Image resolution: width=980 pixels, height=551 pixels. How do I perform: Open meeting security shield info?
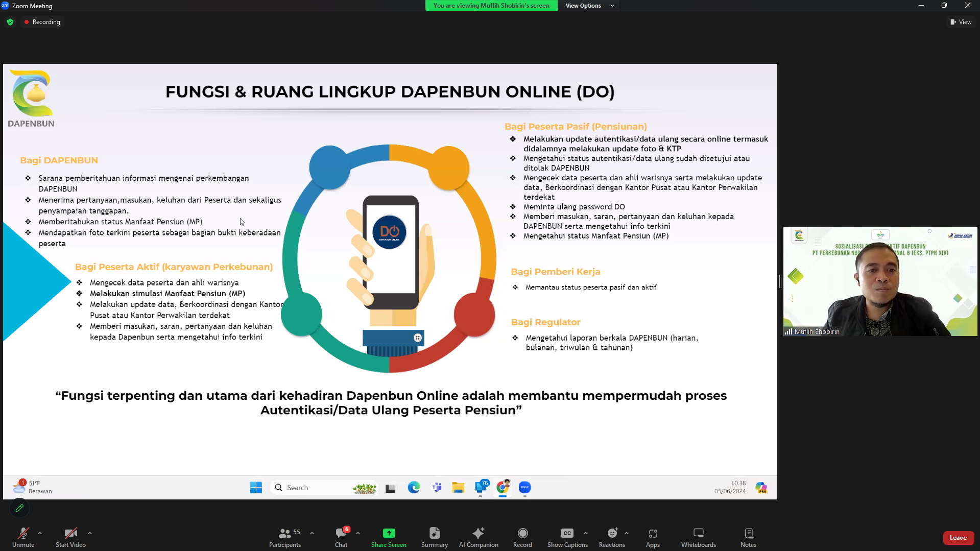10,22
